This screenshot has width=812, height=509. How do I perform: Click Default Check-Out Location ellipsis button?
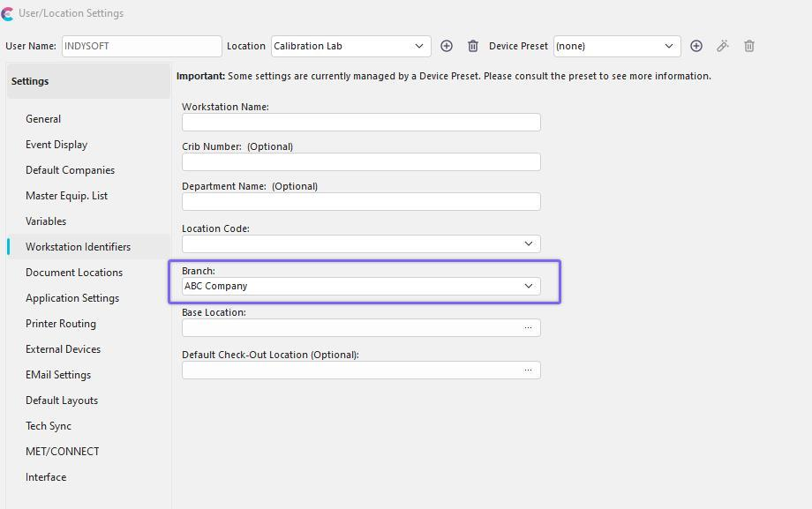tap(528, 371)
